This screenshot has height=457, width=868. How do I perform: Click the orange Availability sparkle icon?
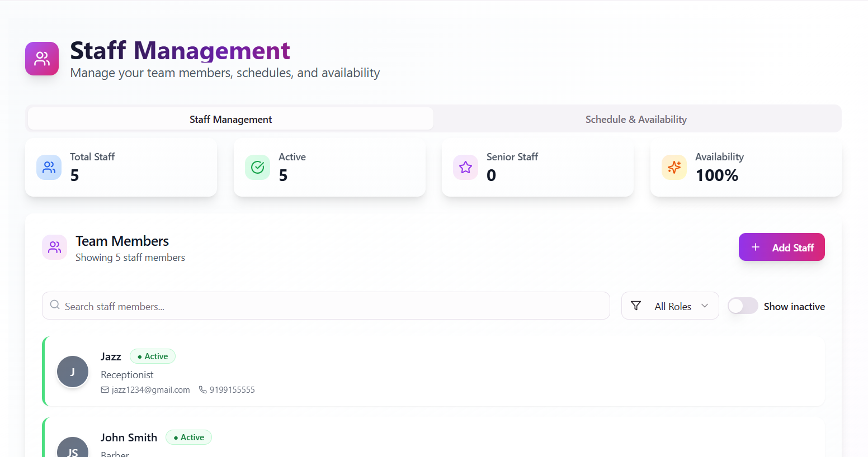click(674, 167)
